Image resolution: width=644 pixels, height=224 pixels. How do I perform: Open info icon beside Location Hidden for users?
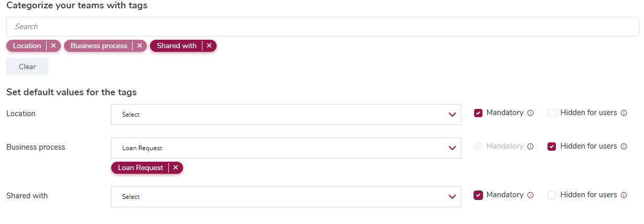[x=624, y=113]
